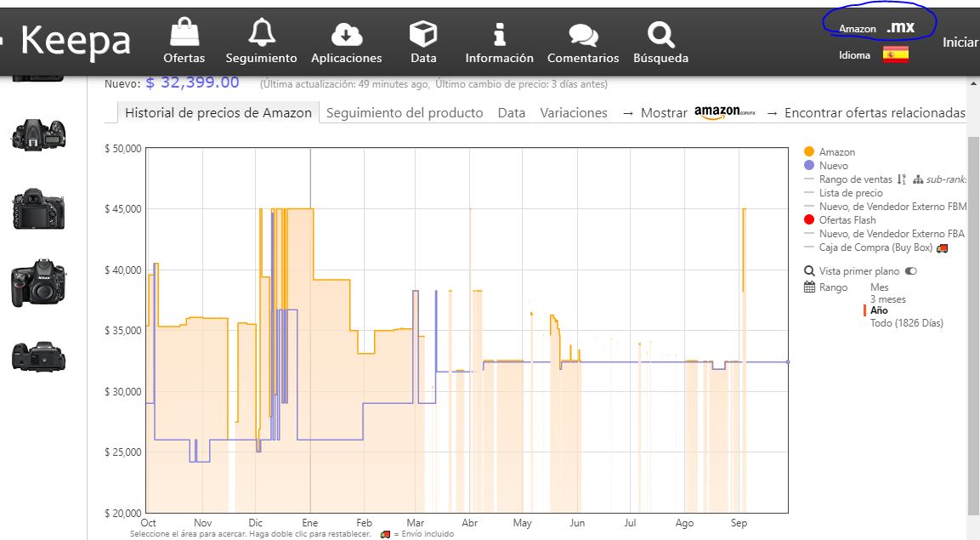This screenshot has width=980, height=540.
Task: Select the camera rear-screen thumbnail
Action: pos(39,208)
